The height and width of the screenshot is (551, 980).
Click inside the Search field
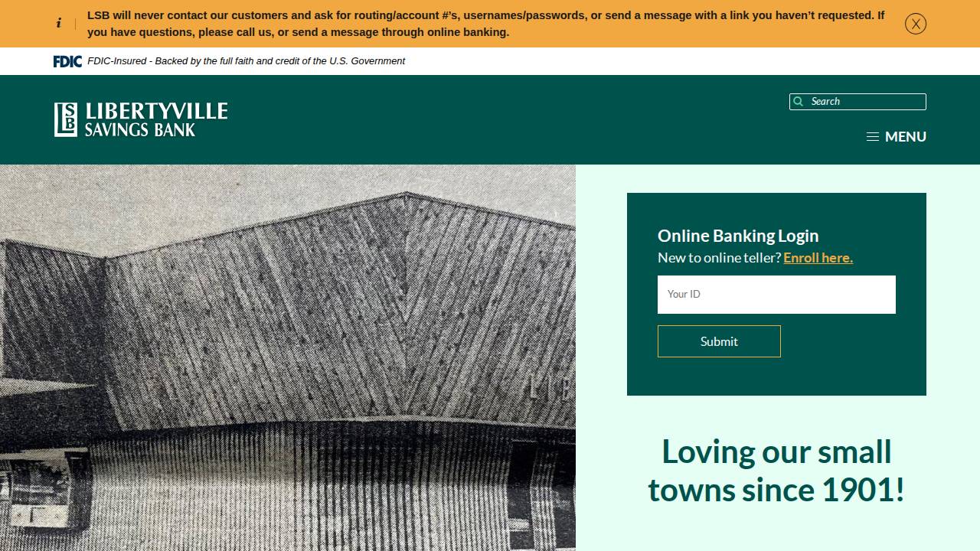tap(857, 101)
